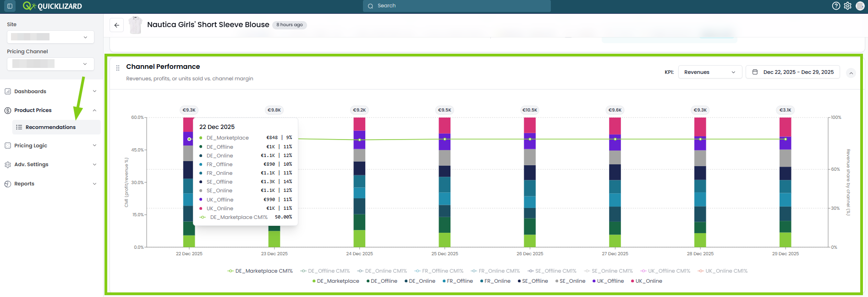
Task: Open the user profile avatar
Action: (860, 6)
